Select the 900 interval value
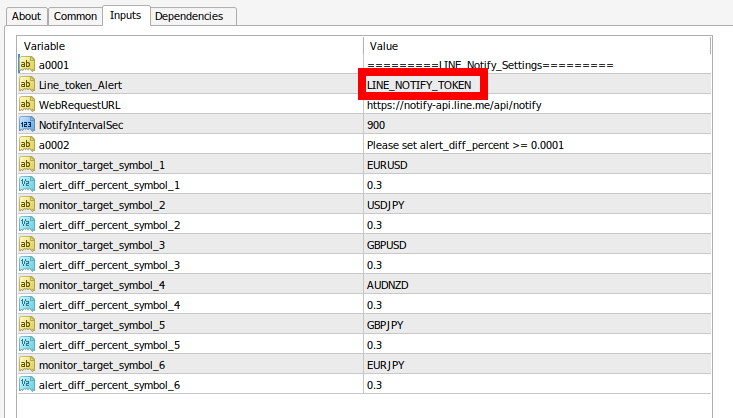 (x=377, y=125)
